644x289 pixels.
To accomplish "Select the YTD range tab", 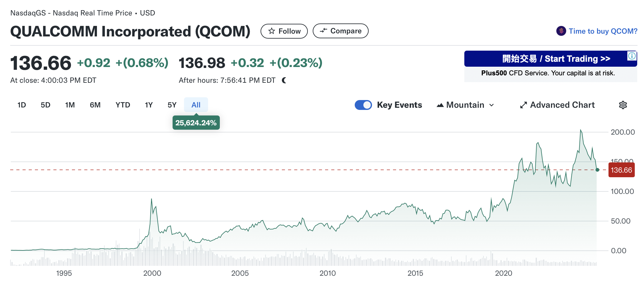I will point(123,105).
